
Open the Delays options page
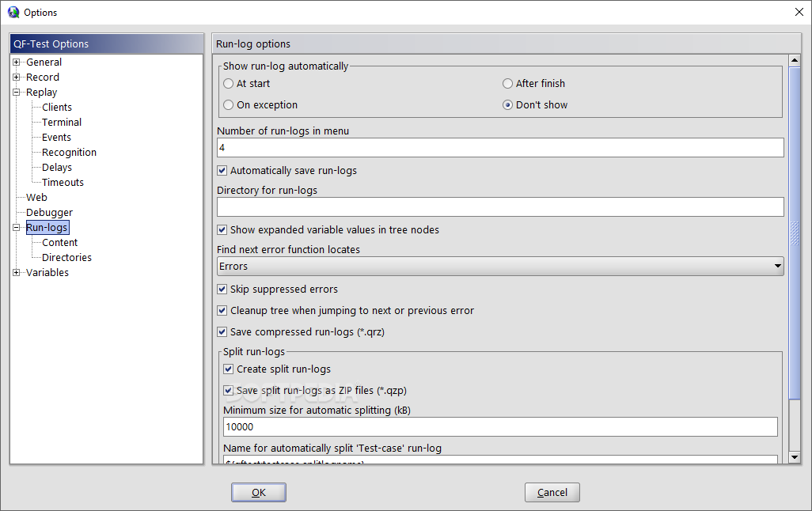(57, 167)
